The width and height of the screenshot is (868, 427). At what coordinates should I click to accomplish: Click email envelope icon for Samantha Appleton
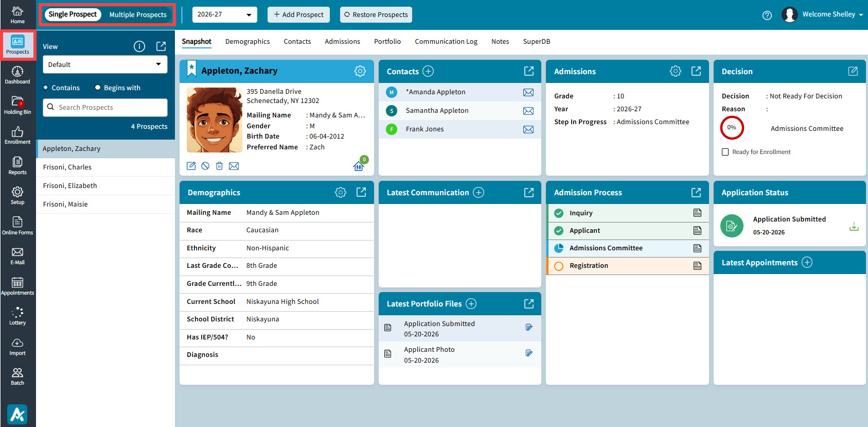tap(528, 111)
